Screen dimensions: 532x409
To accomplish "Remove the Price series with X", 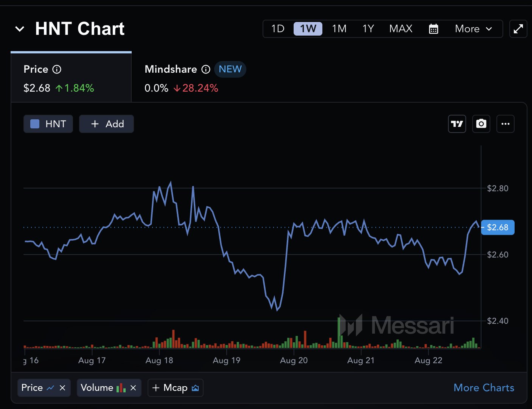I will click(x=62, y=388).
